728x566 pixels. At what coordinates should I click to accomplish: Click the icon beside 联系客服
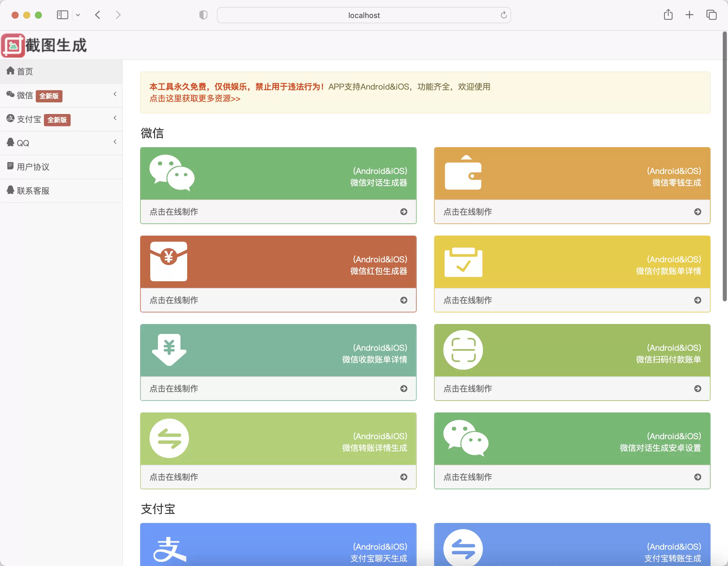click(x=10, y=190)
